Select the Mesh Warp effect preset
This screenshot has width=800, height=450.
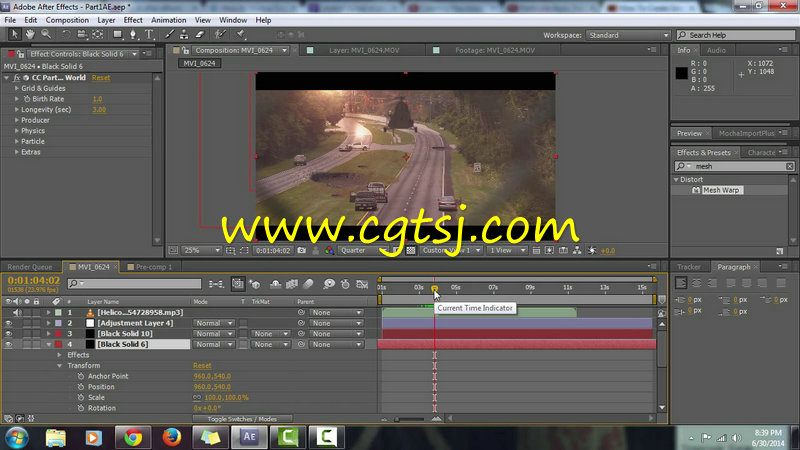[x=720, y=190]
